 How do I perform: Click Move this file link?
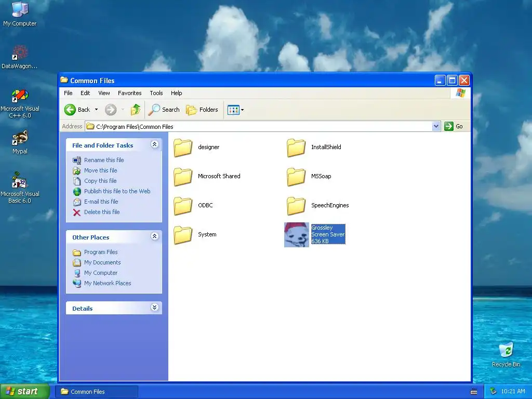point(100,170)
